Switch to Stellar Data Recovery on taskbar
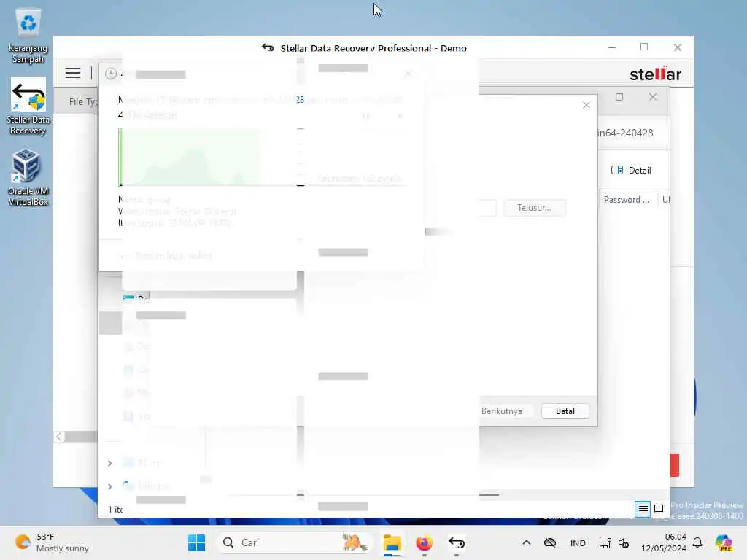The height and width of the screenshot is (560, 747). (457, 542)
